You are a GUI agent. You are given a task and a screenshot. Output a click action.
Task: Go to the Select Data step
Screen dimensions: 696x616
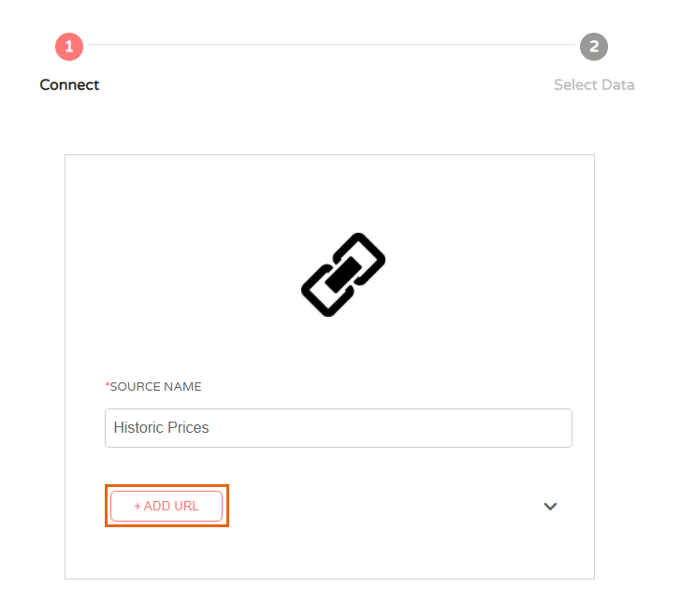click(x=594, y=85)
